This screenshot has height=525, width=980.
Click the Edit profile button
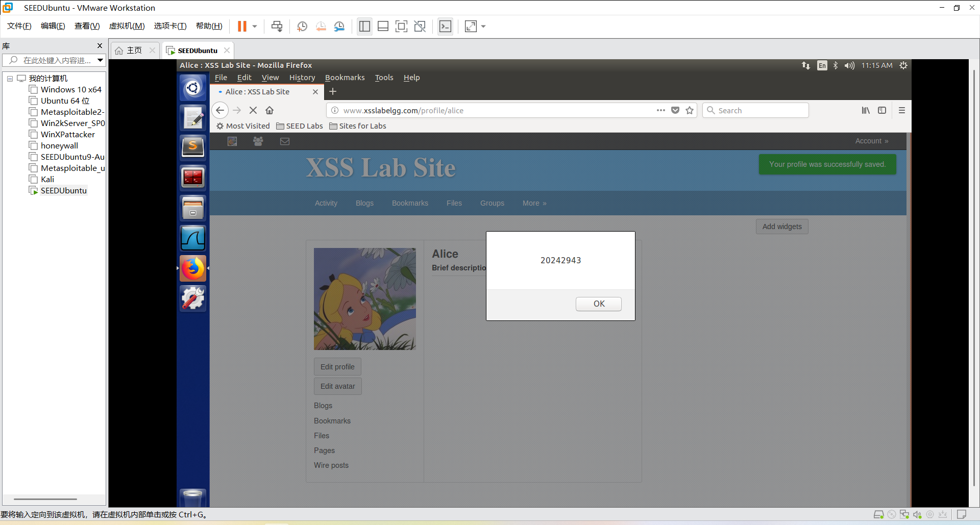pyautogui.click(x=337, y=367)
